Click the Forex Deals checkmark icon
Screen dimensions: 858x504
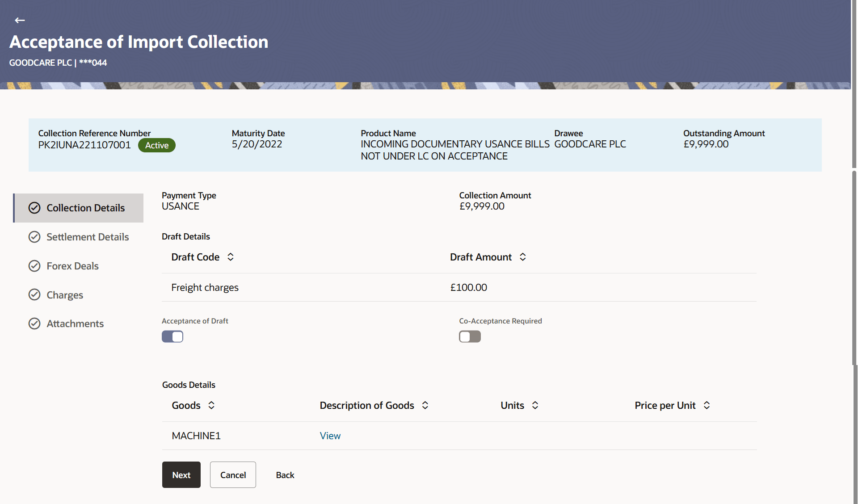[34, 266]
